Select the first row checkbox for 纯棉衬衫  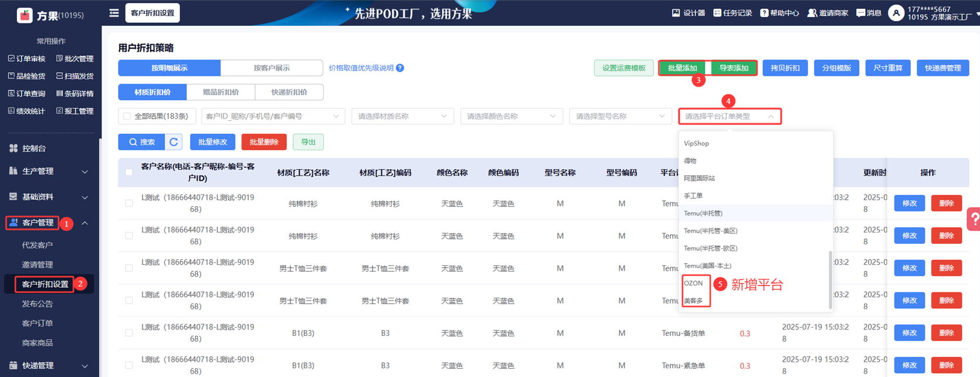click(x=129, y=203)
